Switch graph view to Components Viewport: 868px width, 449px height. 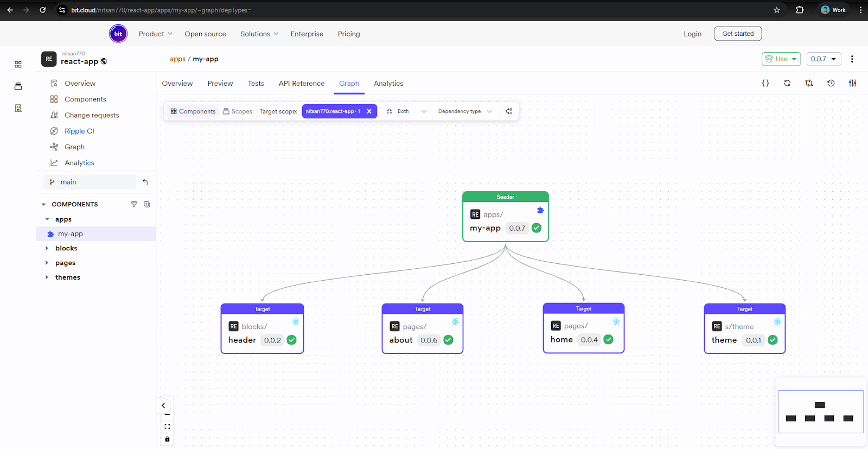[193, 111]
